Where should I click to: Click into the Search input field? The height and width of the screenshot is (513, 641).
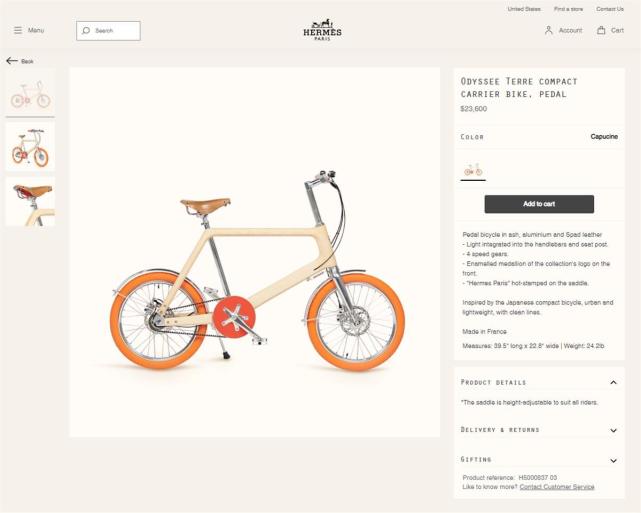[x=108, y=31]
